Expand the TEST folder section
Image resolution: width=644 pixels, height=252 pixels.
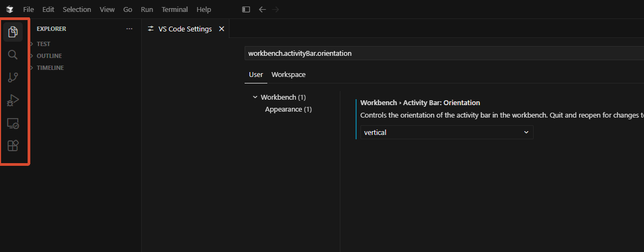43,43
